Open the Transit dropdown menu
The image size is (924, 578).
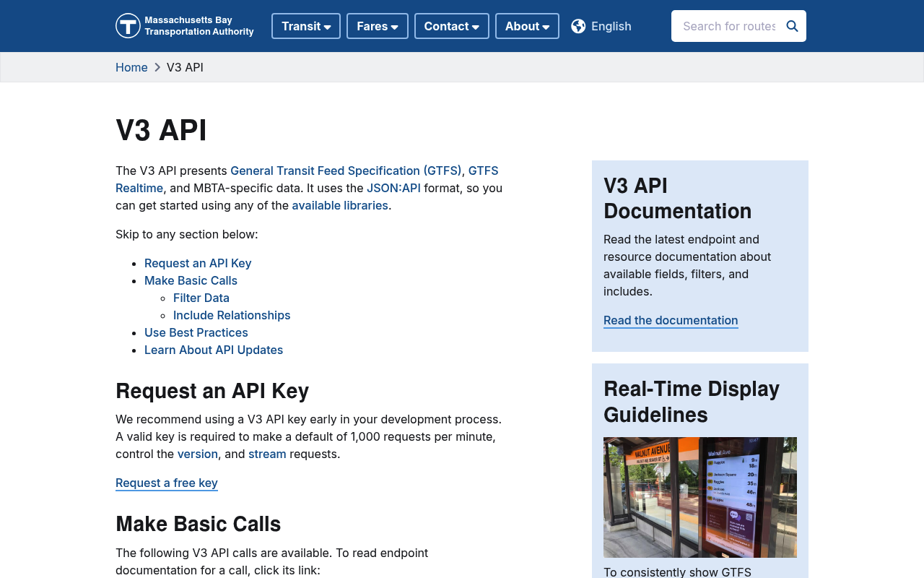pyautogui.click(x=306, y=26)
